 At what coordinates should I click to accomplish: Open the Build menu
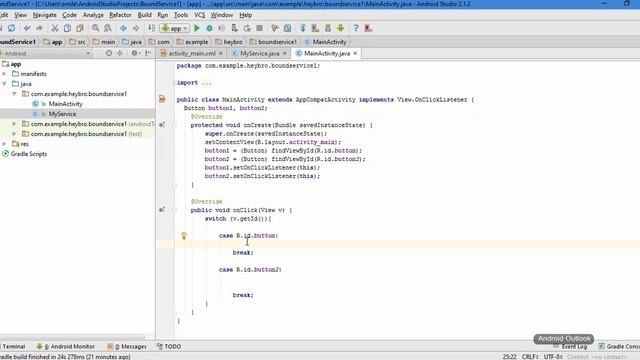144,15
